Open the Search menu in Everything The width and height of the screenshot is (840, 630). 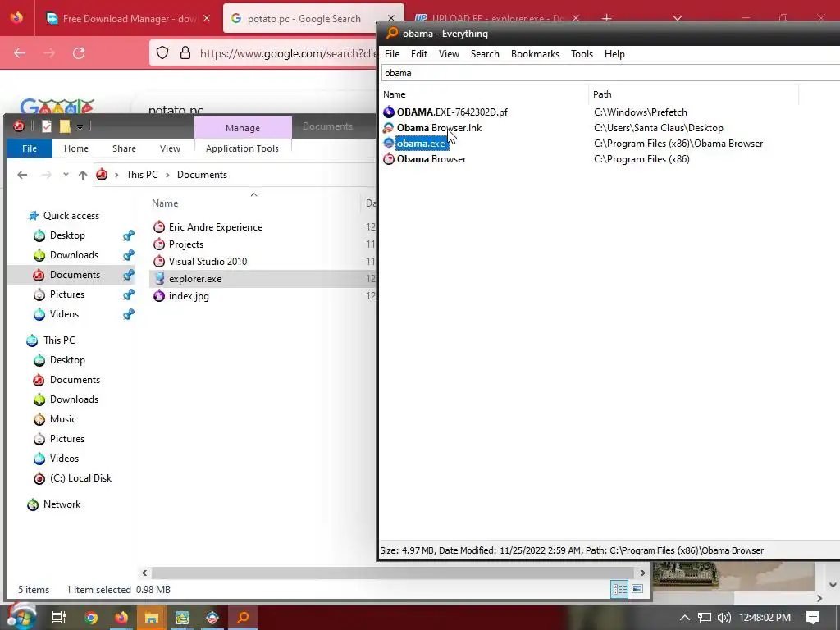coord(485,54)
